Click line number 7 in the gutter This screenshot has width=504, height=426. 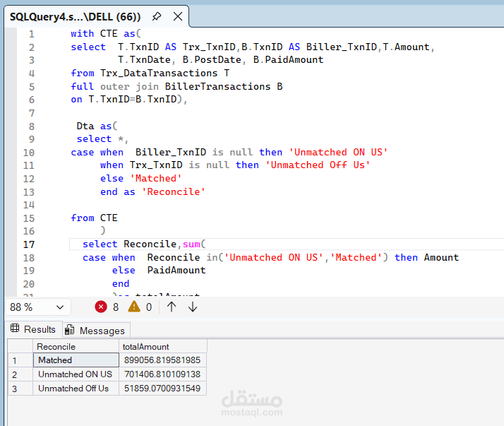[x=32, y=113]
